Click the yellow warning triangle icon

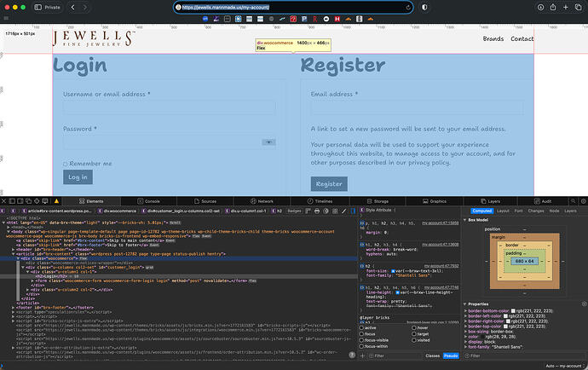click(56, 201)
